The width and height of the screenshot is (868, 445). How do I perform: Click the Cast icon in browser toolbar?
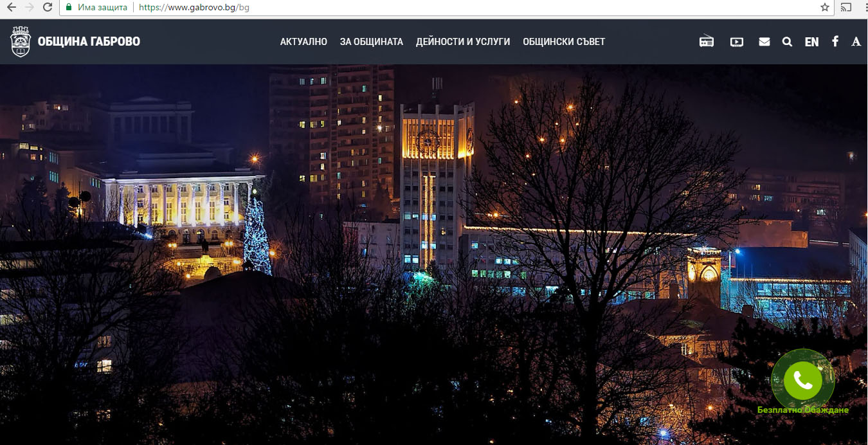pos(846,7)
